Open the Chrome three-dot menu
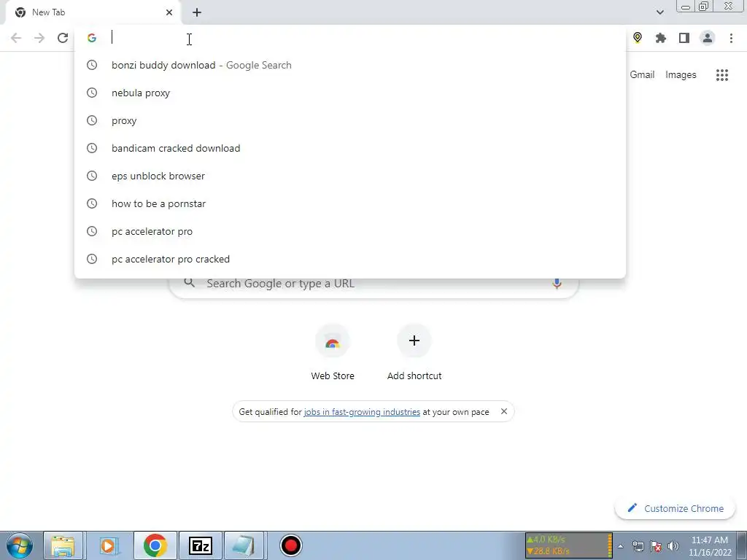Screen dimensions: 747x560 coord(731,38)
